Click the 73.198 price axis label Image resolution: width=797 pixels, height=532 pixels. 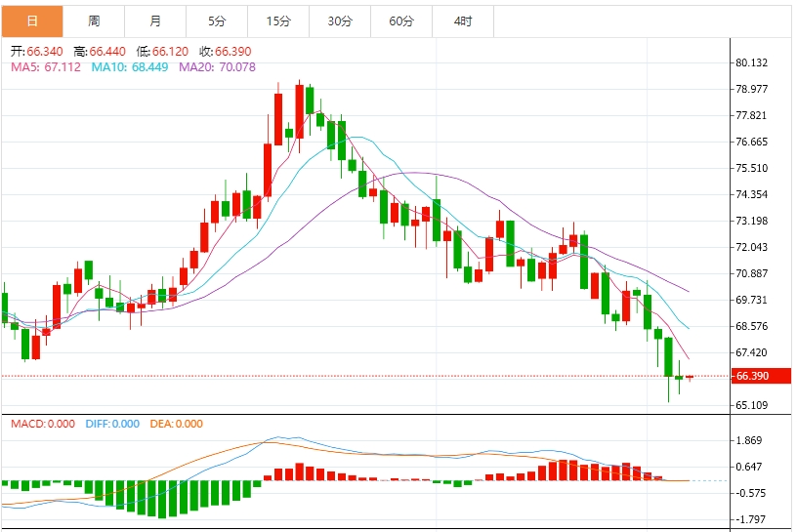pos(752,221)
